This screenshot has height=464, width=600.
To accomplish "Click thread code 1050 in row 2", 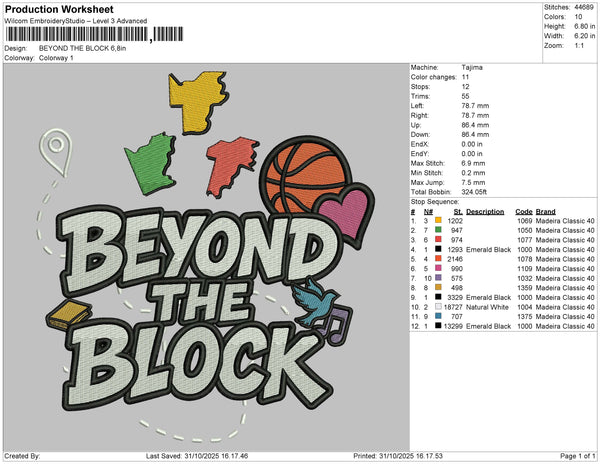I will click(525, 230).
